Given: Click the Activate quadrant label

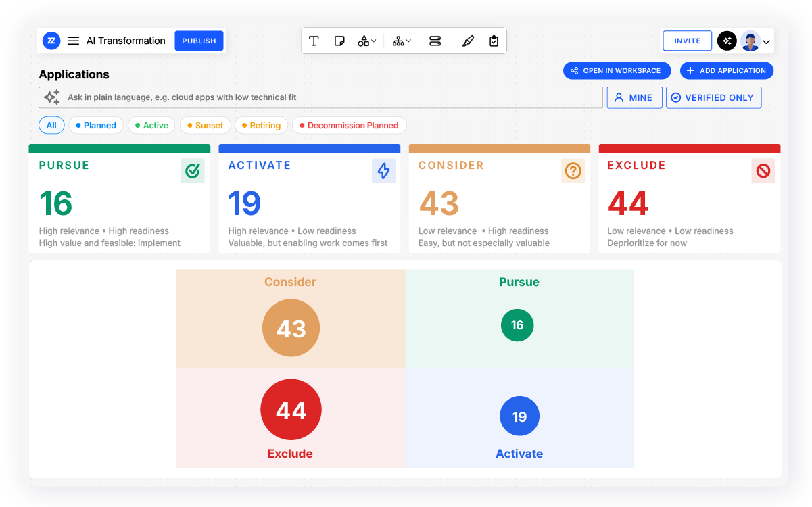Looking at the screenshot, I should click(519, 454).
